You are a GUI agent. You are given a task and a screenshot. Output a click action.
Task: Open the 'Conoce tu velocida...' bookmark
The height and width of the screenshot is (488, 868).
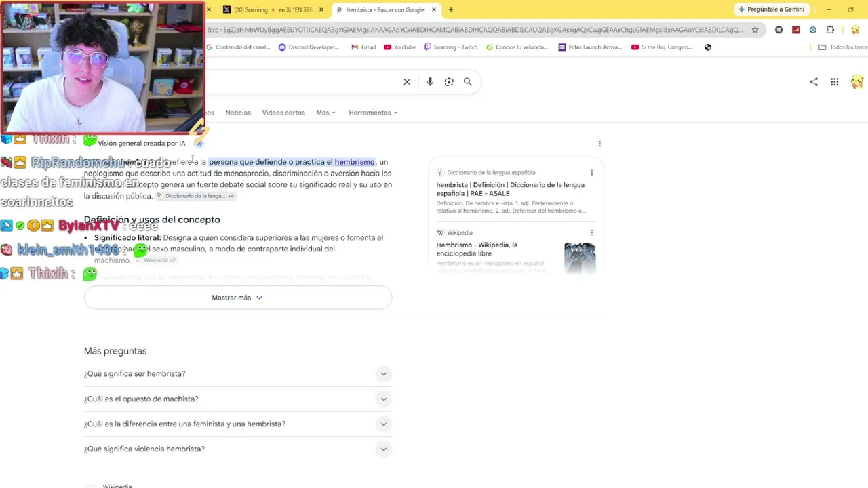(x=517, y=47)
